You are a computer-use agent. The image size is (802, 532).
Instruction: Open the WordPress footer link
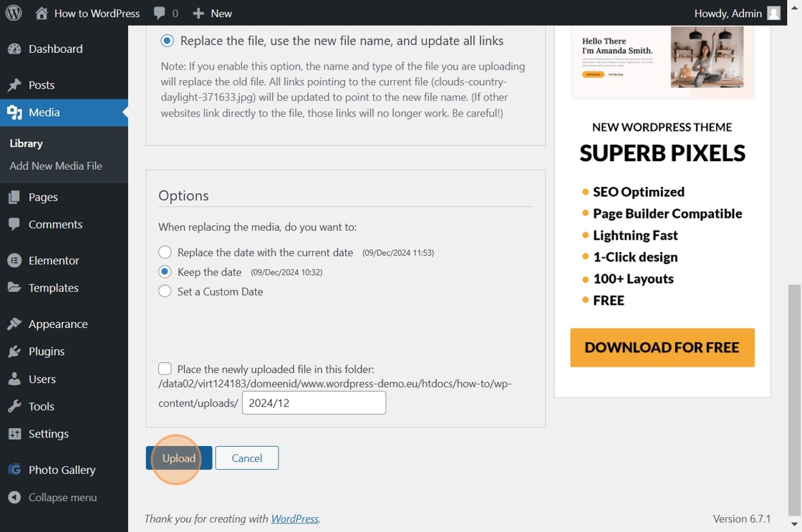(294, 518)
